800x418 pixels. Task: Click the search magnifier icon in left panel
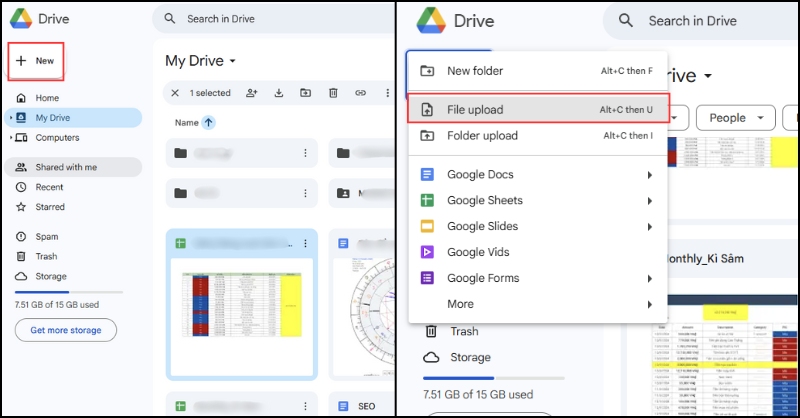point(170,19)
